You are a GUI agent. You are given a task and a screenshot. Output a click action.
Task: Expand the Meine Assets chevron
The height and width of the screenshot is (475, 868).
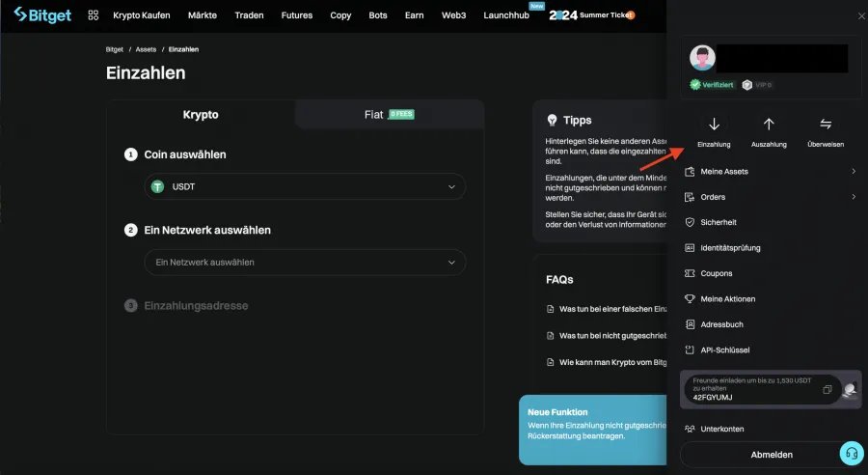(854, 171)
